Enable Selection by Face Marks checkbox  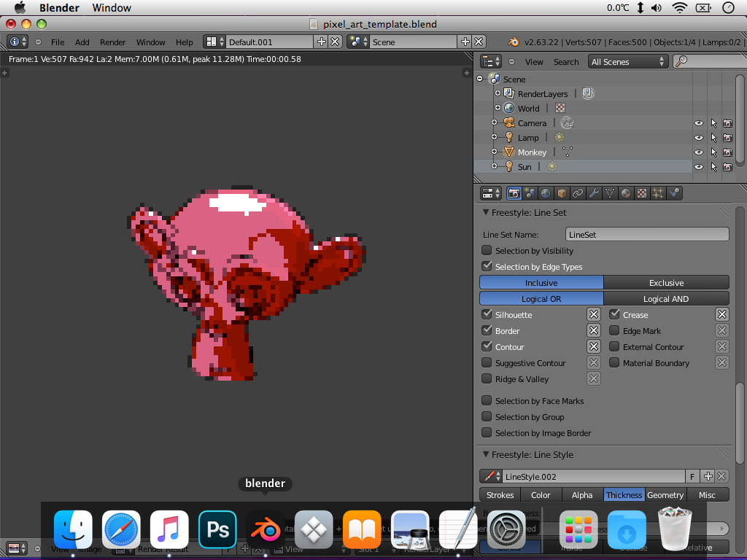coord(487,400)
